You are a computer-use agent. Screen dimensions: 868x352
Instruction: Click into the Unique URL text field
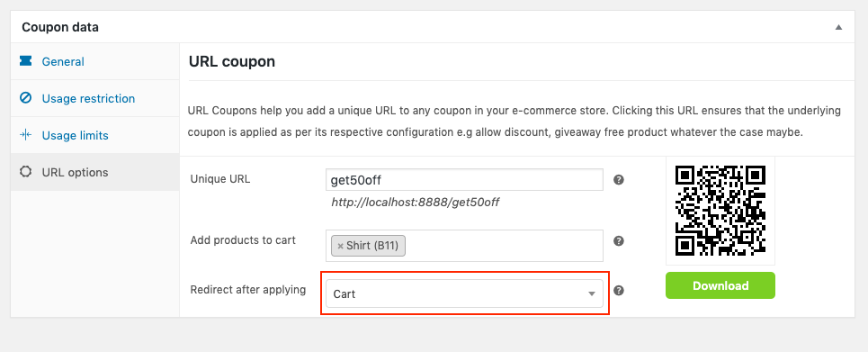464,180
